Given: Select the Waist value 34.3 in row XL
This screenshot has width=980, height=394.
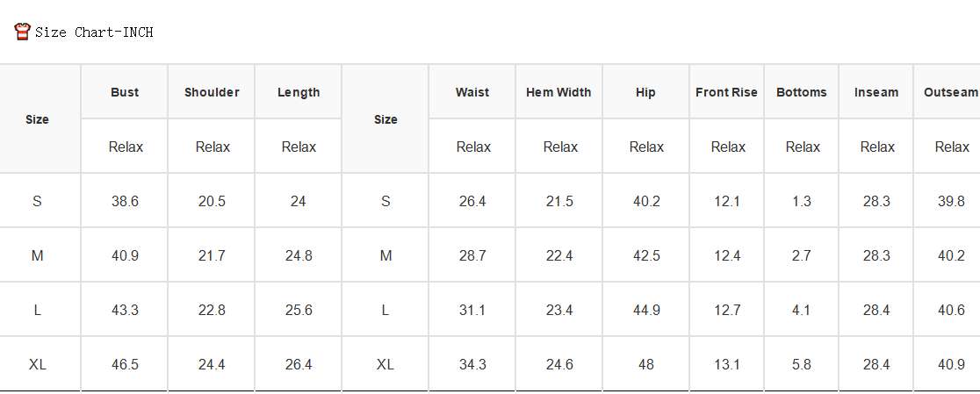Looking at the screenshot, I should pyautogui.click(x=472, y=364).
